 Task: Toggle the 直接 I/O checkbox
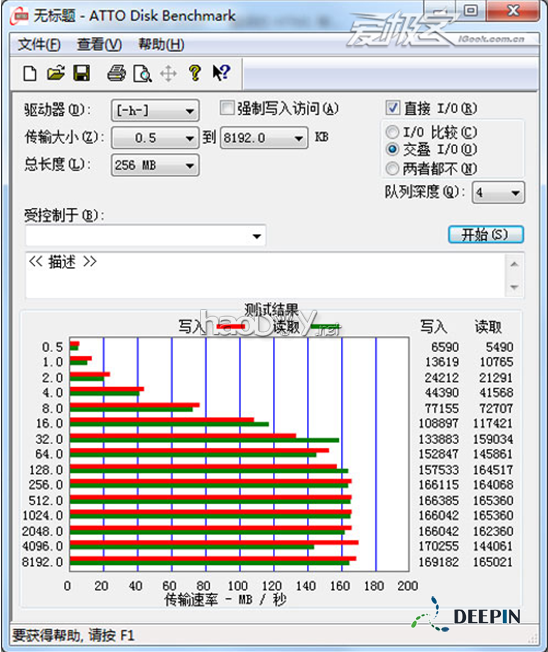click(x=392, y=108)
